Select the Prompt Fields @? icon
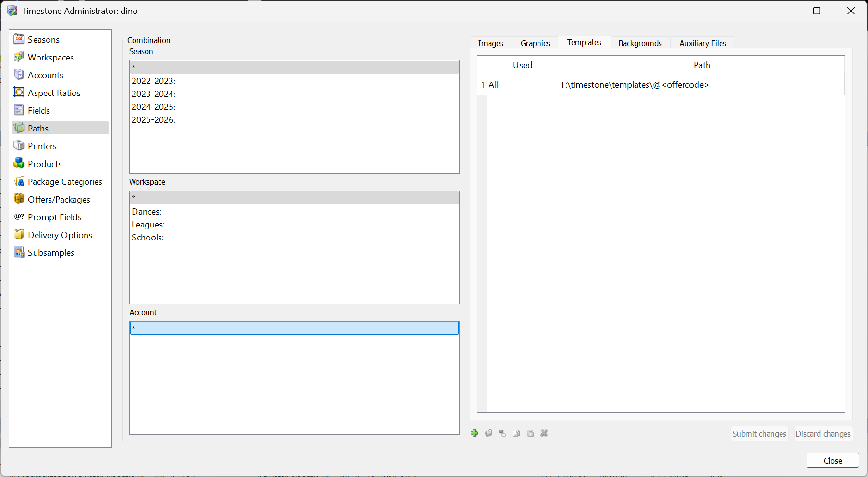868x477 pixels. coord(19,217)
